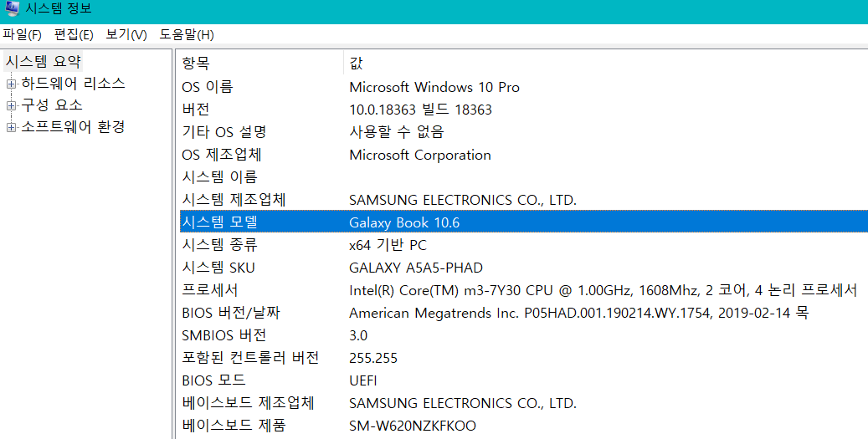Click SAMSUNG value in 베이스보드 제조업체 row
The height and width of the screenshot is (439, 868).
[463, 403]
